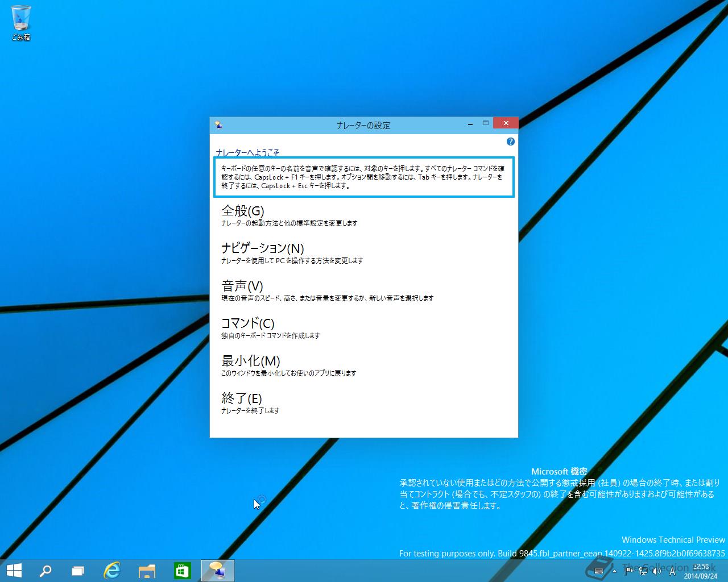Click description ナレーターを終了します
This screenshot has width=728, height=582.
pyautogui.click(x=250, y=411)
